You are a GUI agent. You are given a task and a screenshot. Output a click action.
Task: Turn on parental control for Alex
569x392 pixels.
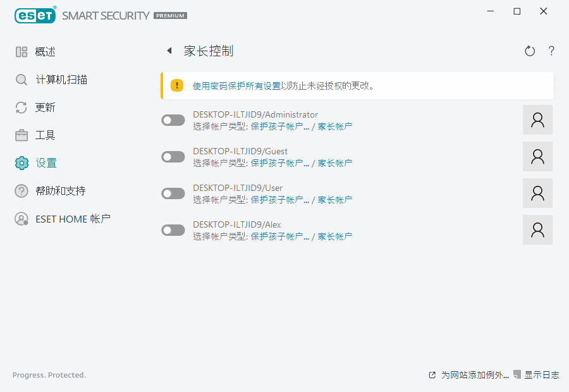(x=173, y=230)
